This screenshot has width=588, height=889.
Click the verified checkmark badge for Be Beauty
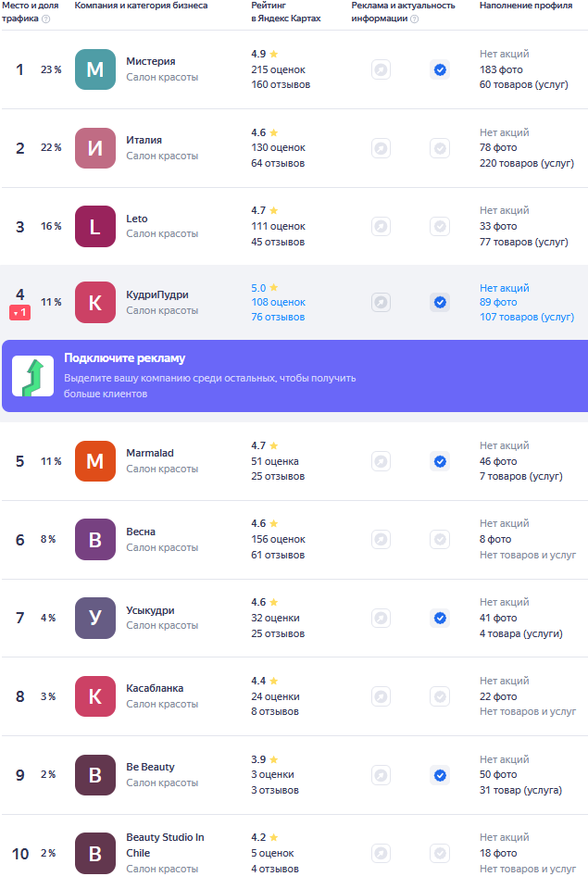pos(440,775)
